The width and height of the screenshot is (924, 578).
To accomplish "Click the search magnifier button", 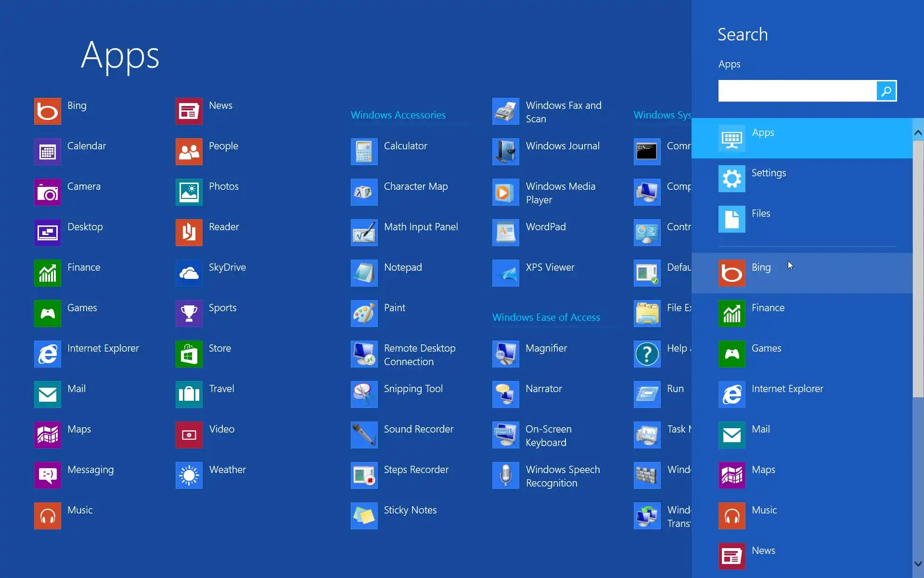I will click(x=886, y=91).
